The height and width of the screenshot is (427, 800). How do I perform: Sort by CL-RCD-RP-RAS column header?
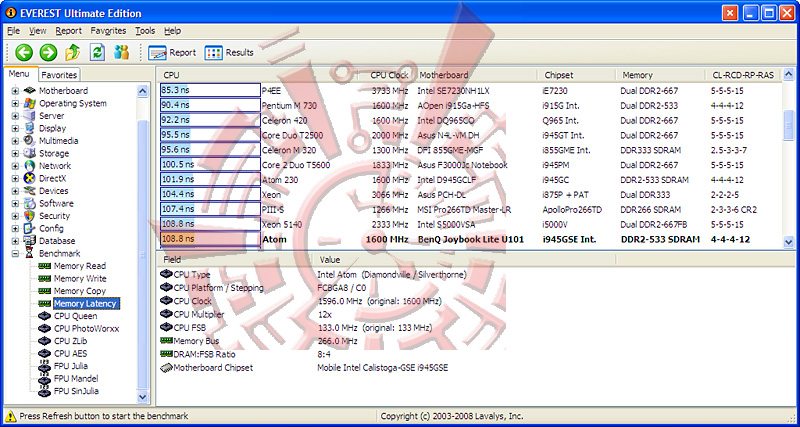point(743,75)
